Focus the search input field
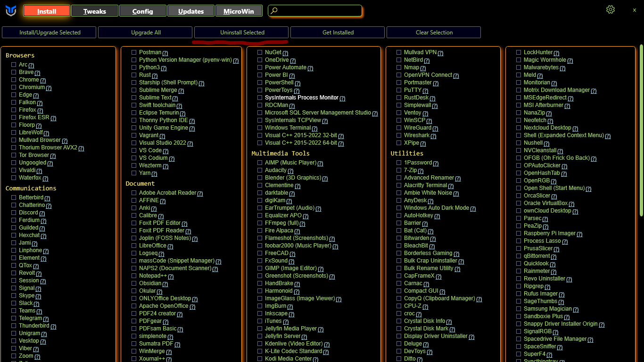Viewport: 644px width, 362px height. [x=318, y=11]
